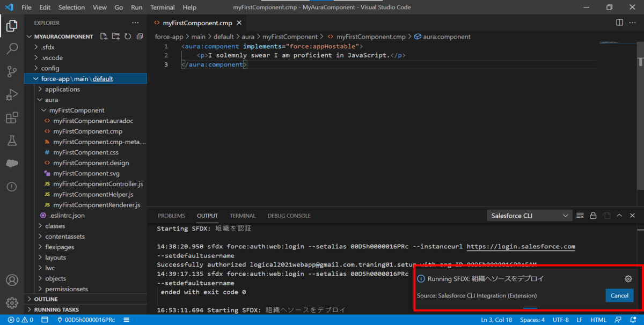
Task: Open the Source Control view
Action: click(12, 72)
